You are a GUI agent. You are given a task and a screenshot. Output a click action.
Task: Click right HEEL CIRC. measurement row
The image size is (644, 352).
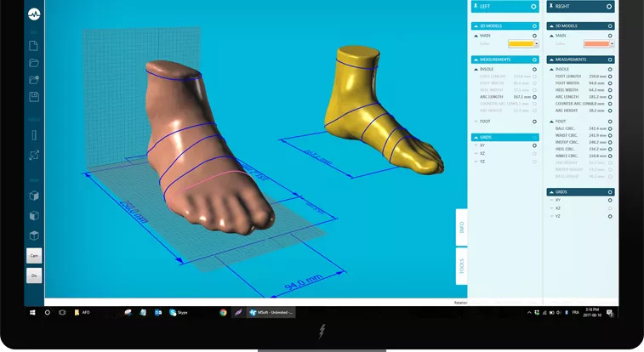point(584,149)
